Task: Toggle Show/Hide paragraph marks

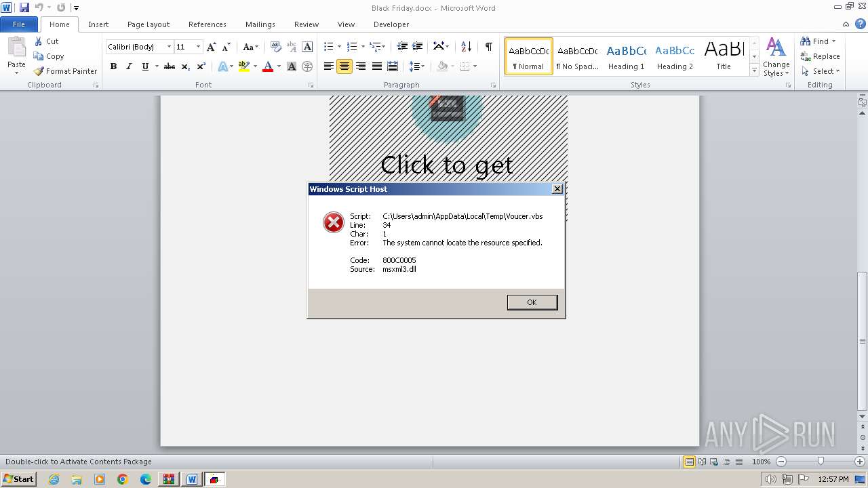Action: point(488,47)
